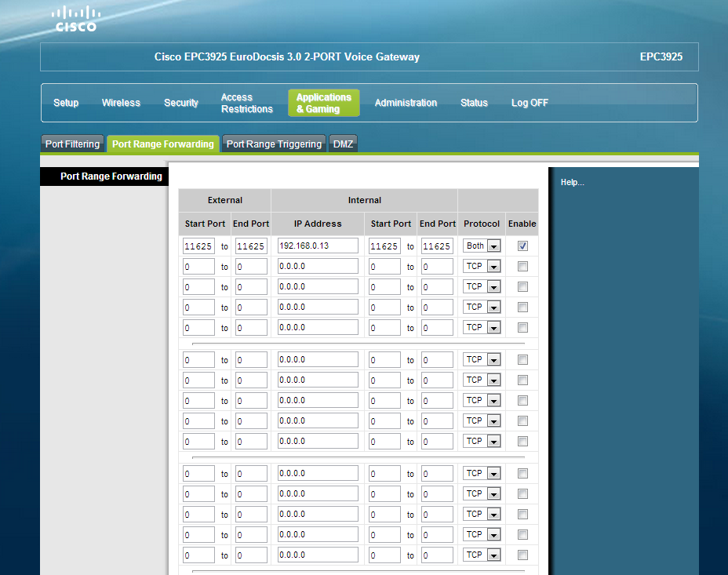This screenshot has height=575, width=728.
Task: Open Access Restrictions section
Action: pyautogui.click(x=246, y=103)
